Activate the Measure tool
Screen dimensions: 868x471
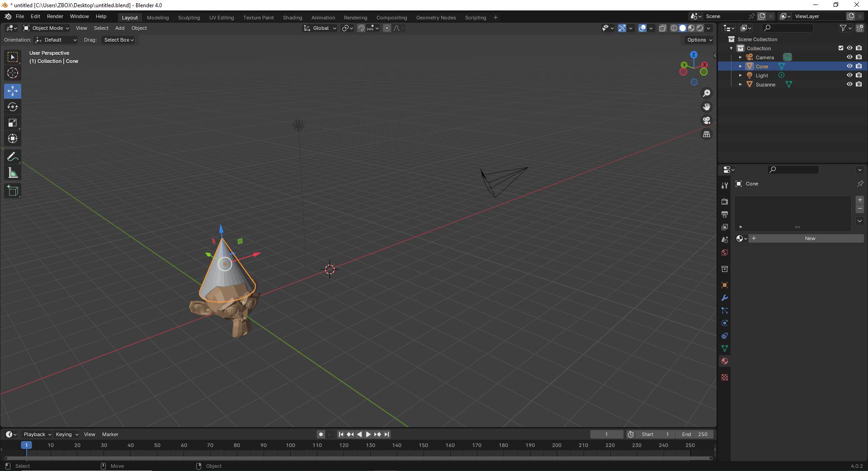[x=13, y=172]
